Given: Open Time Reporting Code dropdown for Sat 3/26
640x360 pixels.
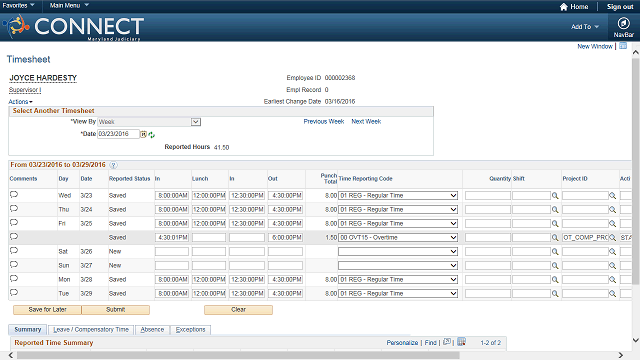Looking at the screenshot, I should (x=398, y=251).
